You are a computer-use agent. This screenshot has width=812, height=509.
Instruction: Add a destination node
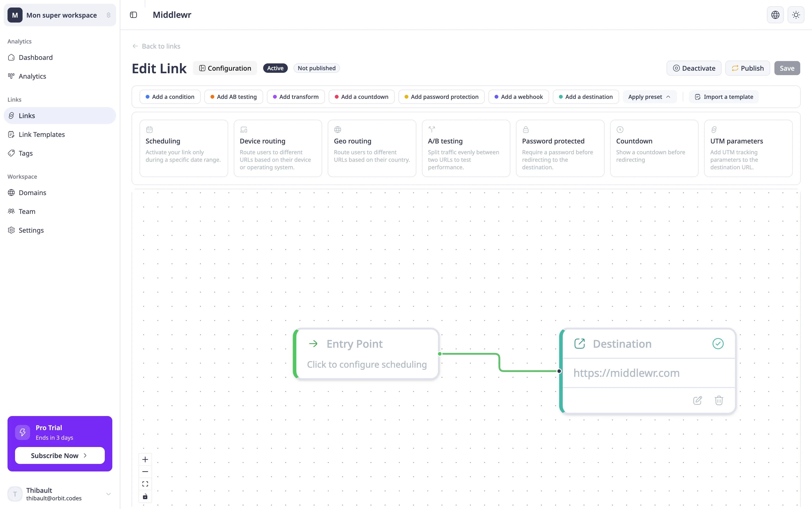pyautogui.click(x=586, y=97)
